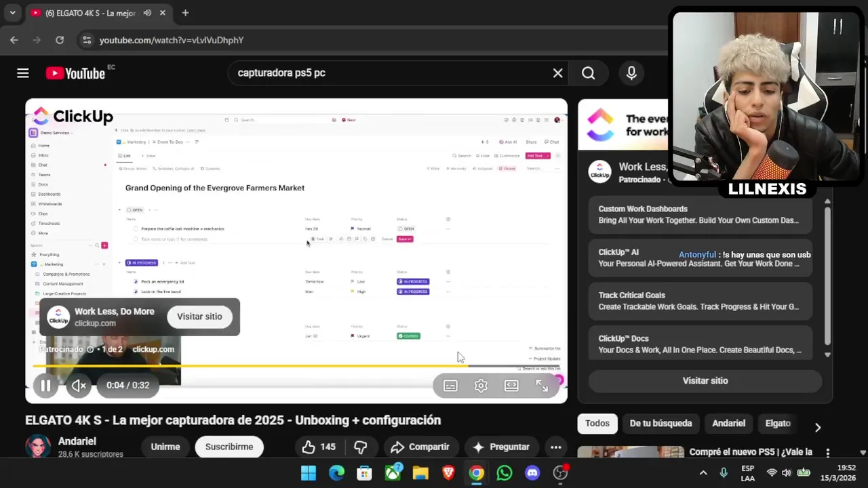Select the Elgato filter chip
The height and width of the screenshot is (488, 868).
click(x=778, y=424)
